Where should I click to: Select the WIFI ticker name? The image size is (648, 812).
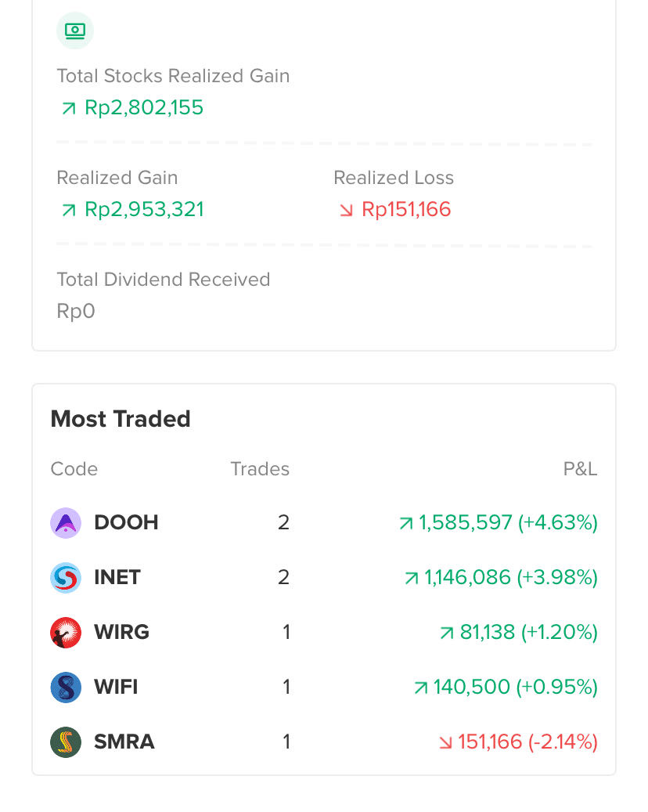point(117,687)
